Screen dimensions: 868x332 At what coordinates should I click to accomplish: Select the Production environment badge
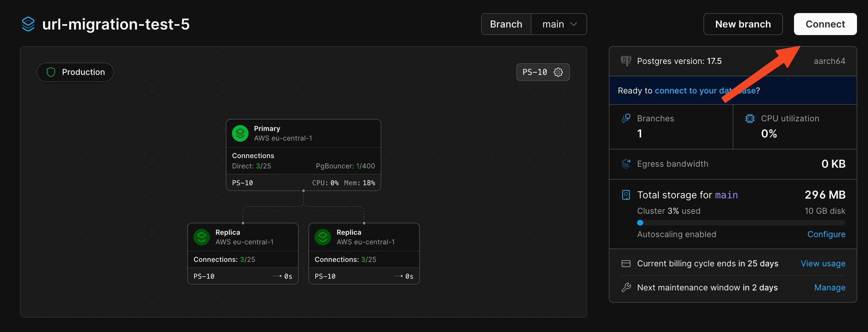tap(75, 72)
